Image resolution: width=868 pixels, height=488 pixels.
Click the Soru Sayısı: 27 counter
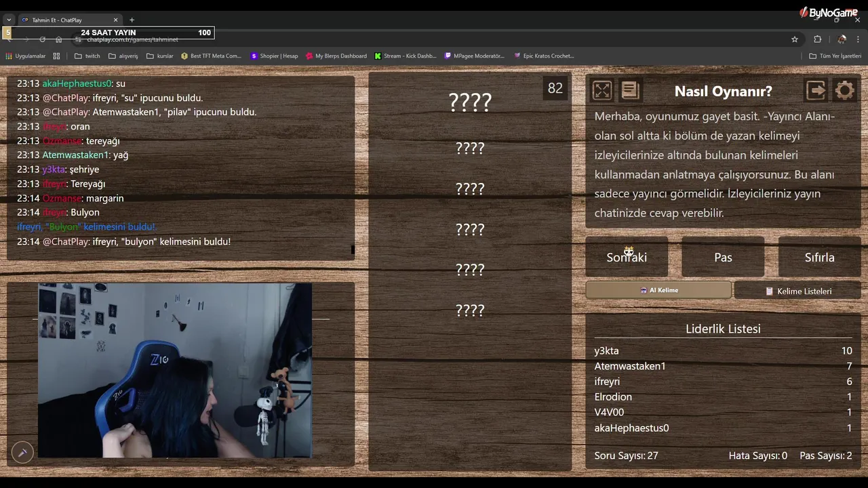point(626,455)
